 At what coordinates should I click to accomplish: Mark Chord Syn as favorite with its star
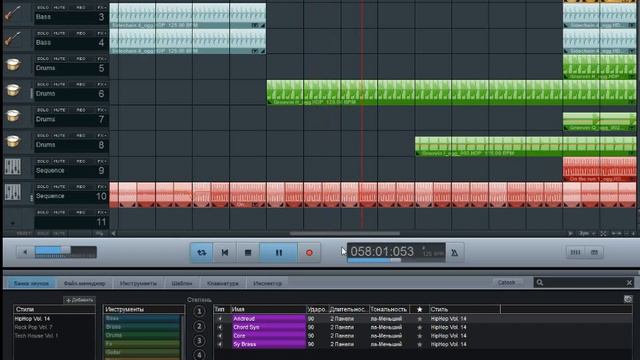click(420, 327)
